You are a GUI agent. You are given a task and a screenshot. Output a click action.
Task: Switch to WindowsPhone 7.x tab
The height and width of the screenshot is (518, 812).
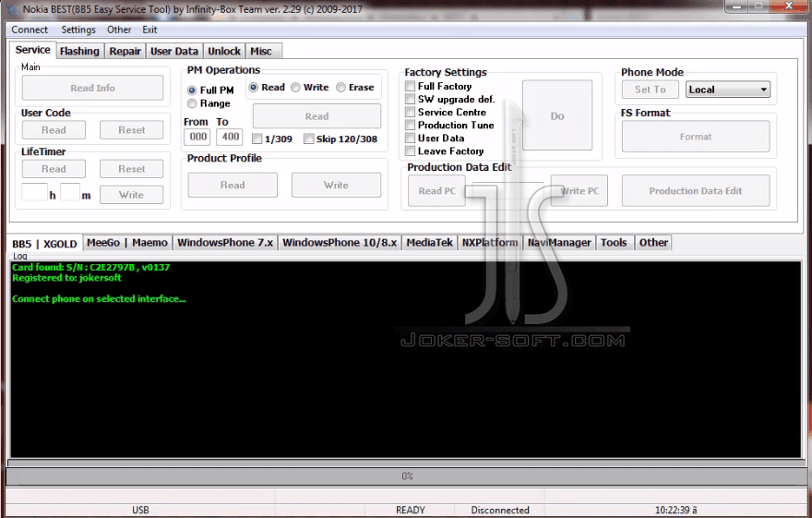point(225,243)
